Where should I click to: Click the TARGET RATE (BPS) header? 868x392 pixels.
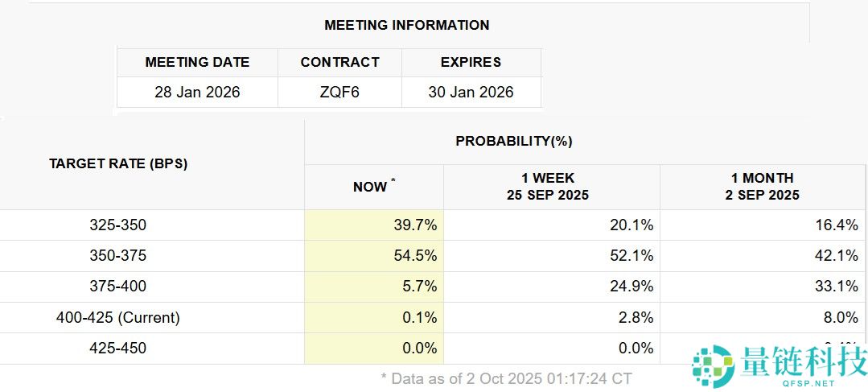(118, 163)
